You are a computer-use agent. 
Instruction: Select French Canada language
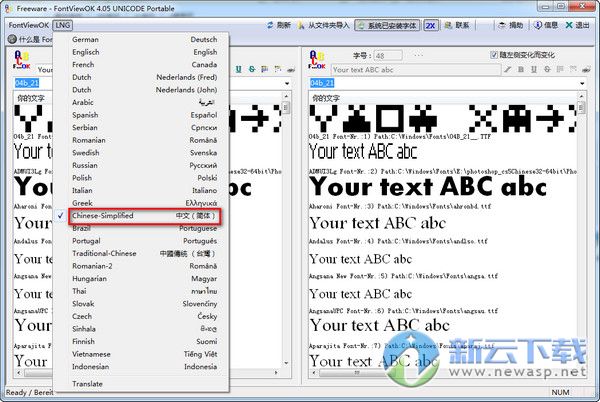coord(141,65)
